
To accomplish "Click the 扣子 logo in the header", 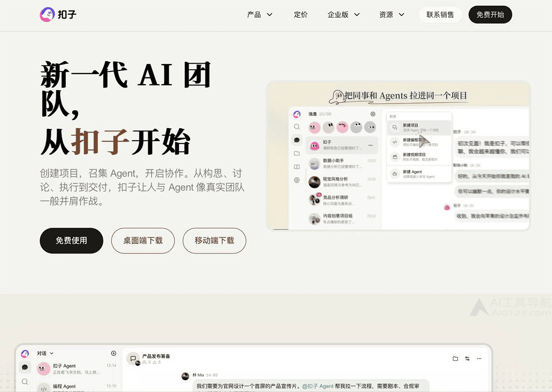I will [58, 15].
